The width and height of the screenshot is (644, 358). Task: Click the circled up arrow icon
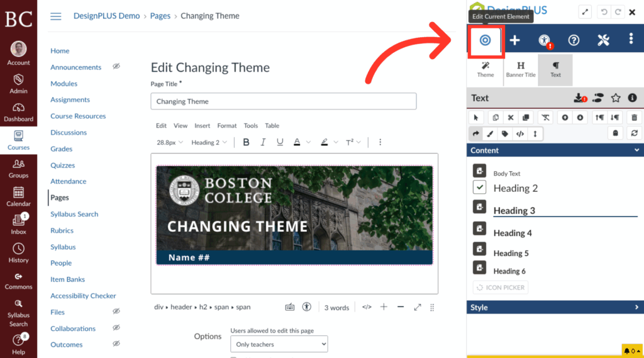point(565,118)
